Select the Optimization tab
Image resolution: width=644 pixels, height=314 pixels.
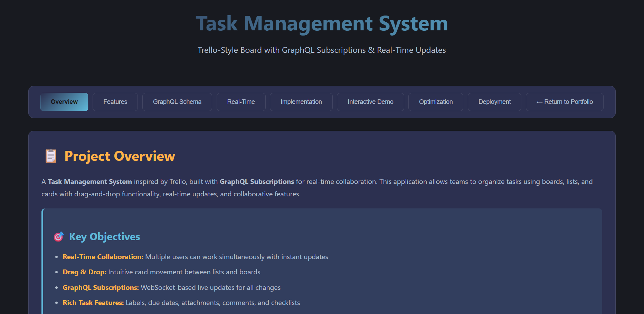(435, 102)
